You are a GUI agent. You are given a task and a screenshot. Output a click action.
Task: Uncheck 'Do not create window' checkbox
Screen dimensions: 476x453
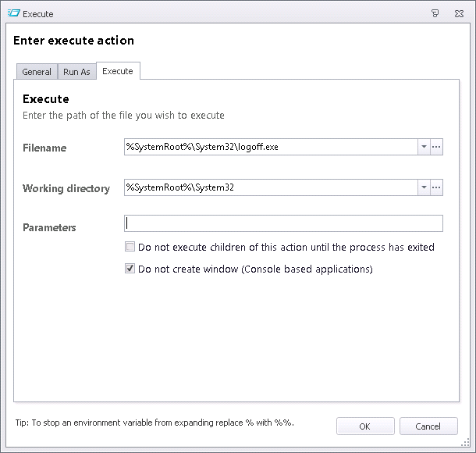click(130, 269)
